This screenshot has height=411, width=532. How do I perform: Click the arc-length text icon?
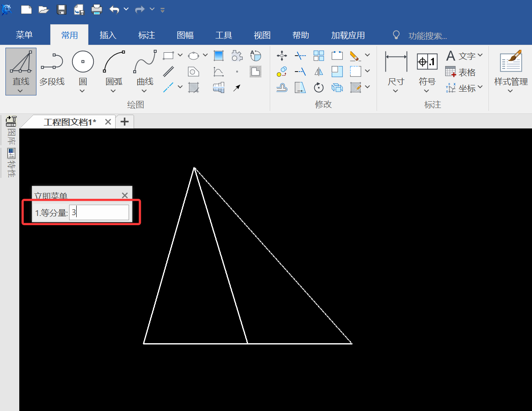(256, 55)
